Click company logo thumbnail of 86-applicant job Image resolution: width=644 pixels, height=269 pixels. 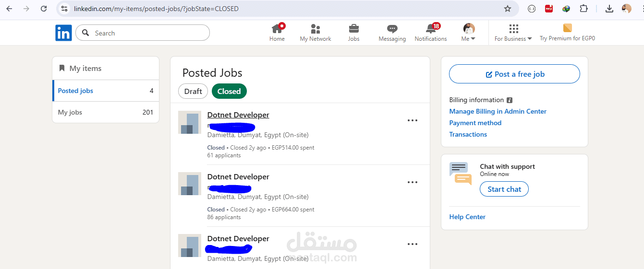(x=190, y=184)
